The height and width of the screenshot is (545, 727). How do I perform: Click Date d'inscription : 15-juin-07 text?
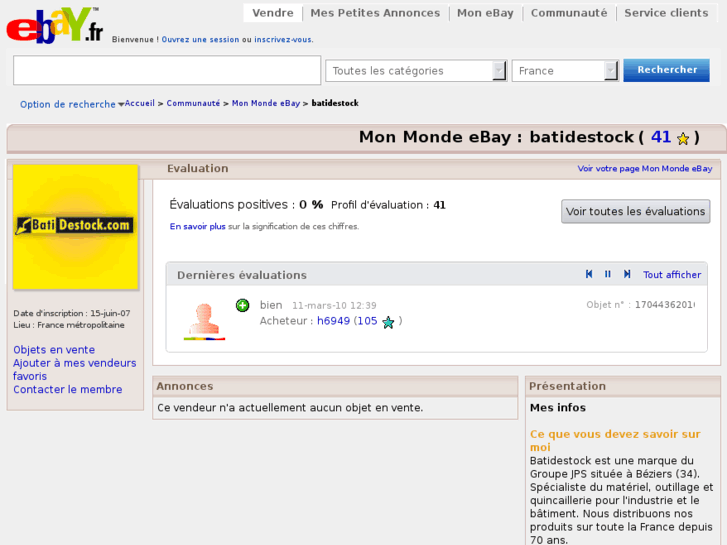pos(72,314)
